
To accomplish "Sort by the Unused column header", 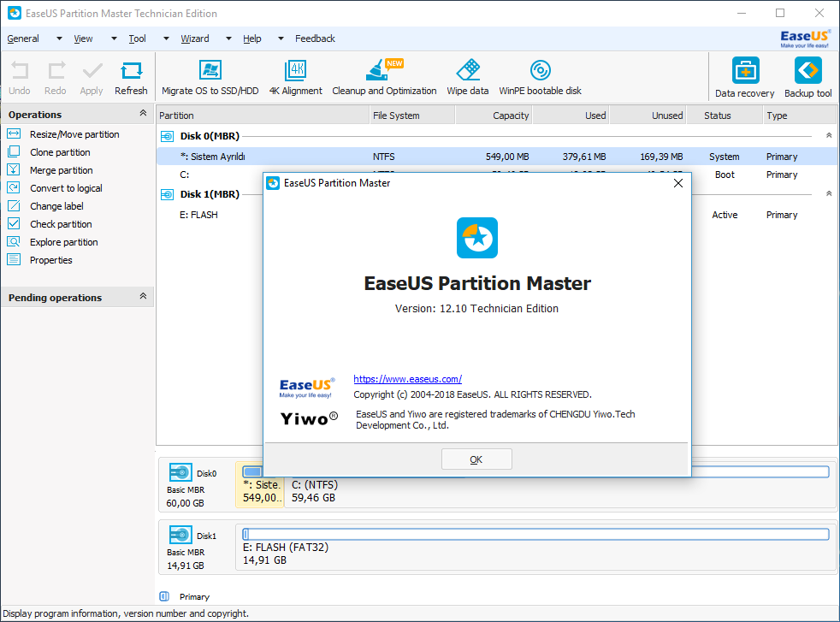I will (648, 116).
